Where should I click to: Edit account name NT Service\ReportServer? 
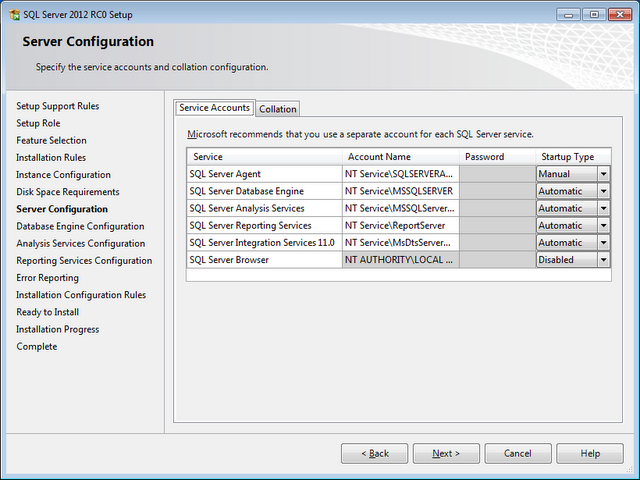point(400,225)
